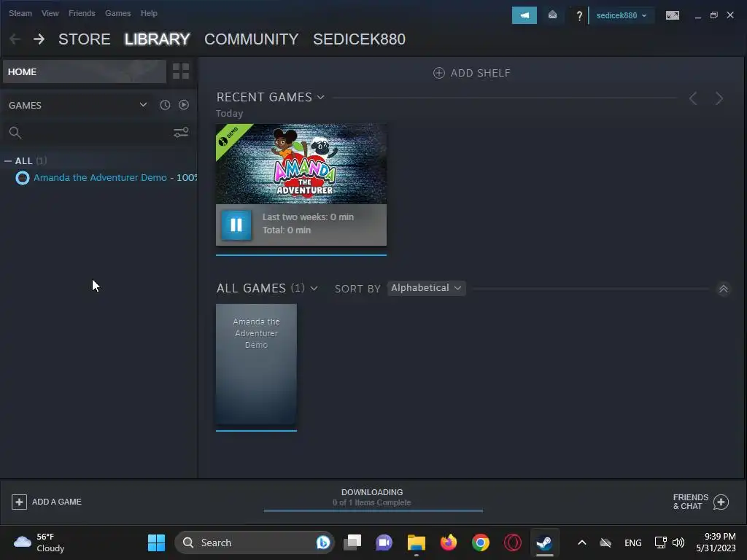Screen dimensions: 747x560
Task: Click the download progress bar
Action: [373, 510]
